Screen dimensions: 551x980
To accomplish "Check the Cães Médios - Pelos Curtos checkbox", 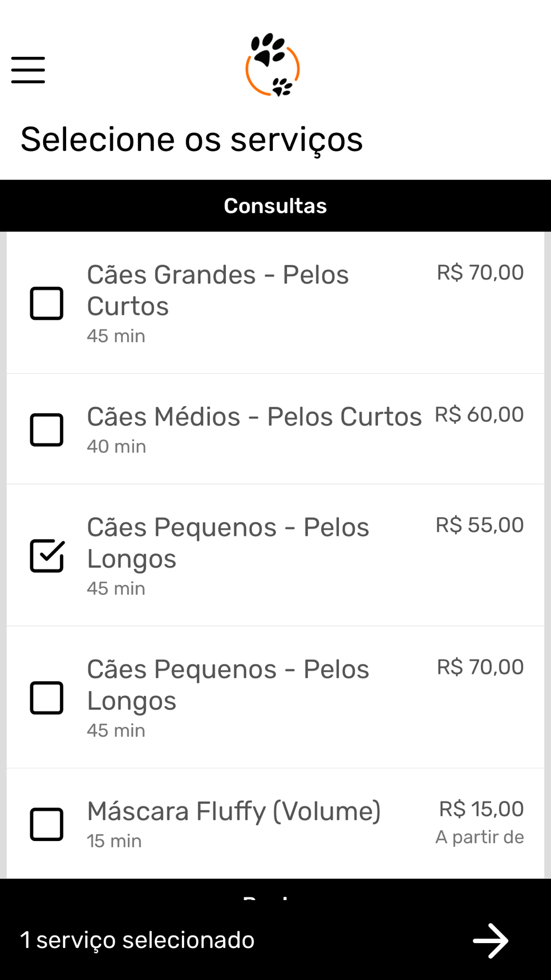I will pos(47,430).
